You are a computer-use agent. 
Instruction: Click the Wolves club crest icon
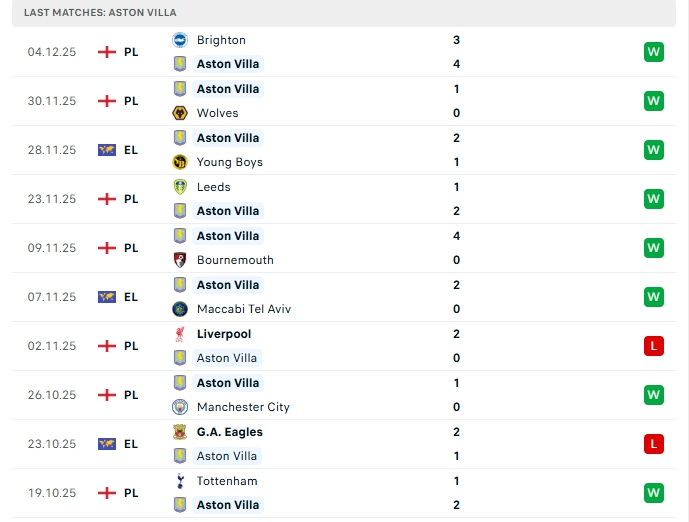(x=180, y=113)
